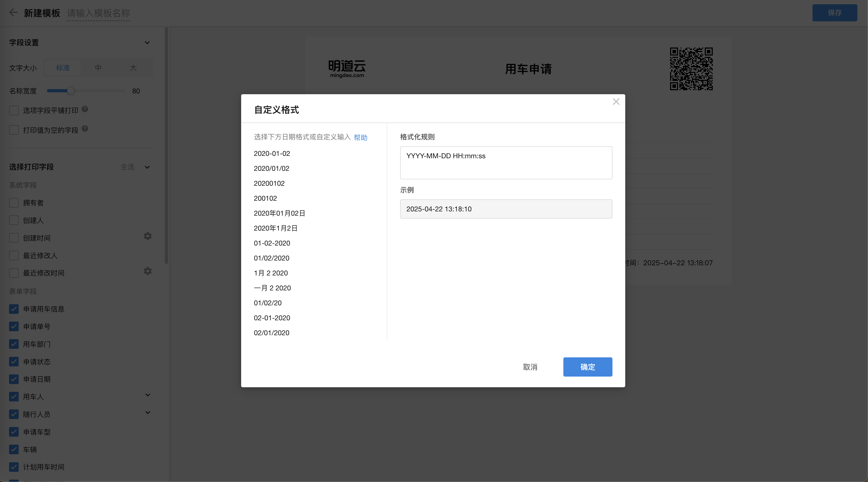This screenshot has width=868, height=482.
Task: Adjust the 名称宽度 slider handle
Action: click(70, 91)
